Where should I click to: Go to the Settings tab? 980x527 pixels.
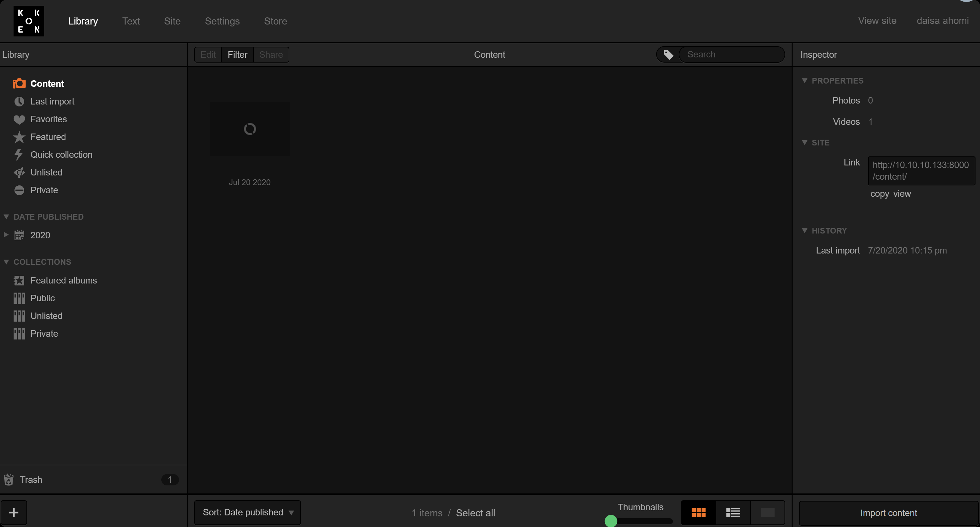coord(222,21)
